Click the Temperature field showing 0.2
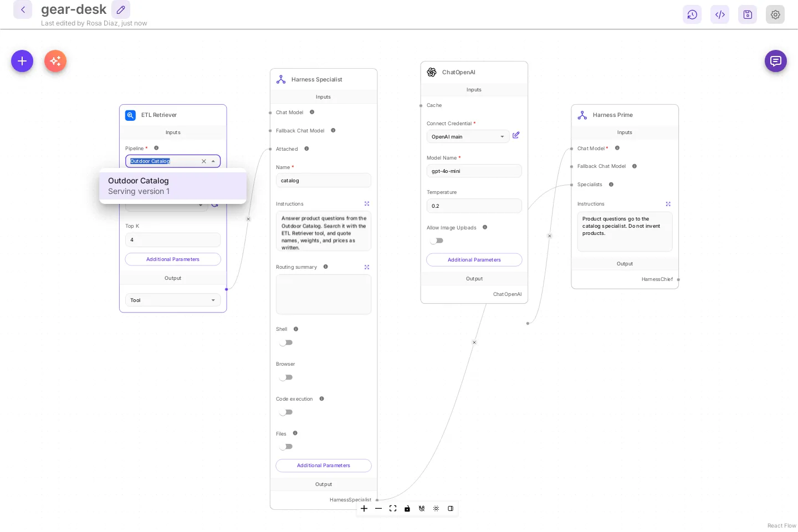Viewport: 798px width, 532px height. [x=474, y=206]
